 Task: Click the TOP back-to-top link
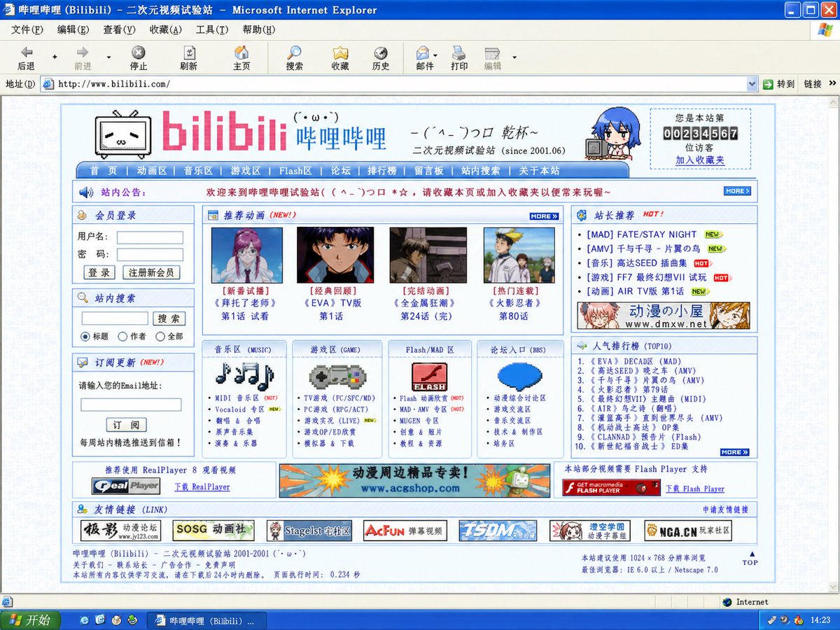coord(750,559)
